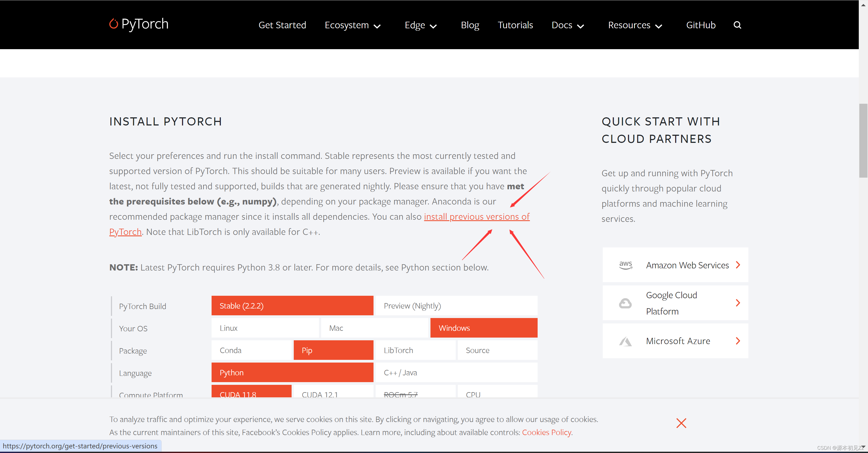Click the PyTorch flame logo
868x453 pixels.
pyautogui.click(x=114, y=24)
